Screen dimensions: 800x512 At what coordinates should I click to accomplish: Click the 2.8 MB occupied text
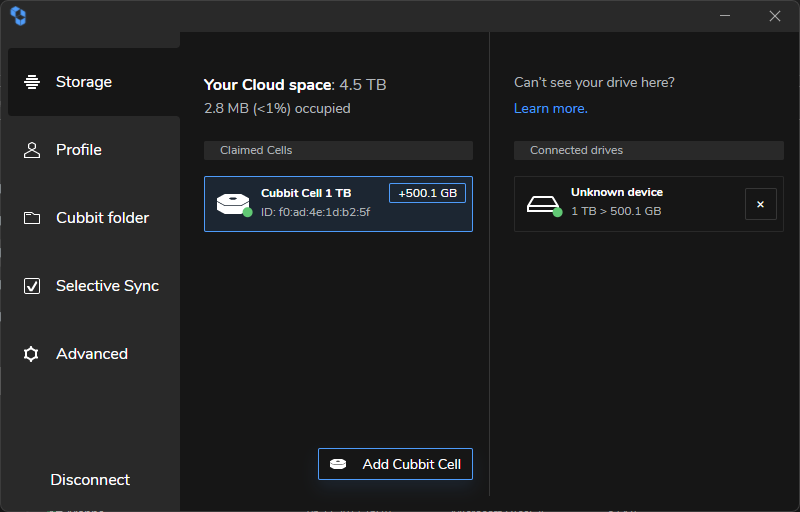tap(277, 109)
